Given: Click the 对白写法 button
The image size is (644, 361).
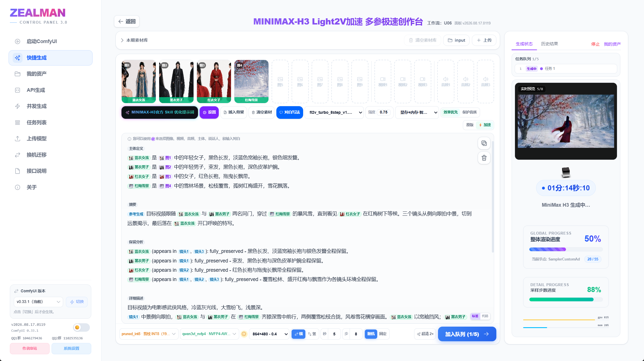Looking at the screenshot, I should point(290,112).
